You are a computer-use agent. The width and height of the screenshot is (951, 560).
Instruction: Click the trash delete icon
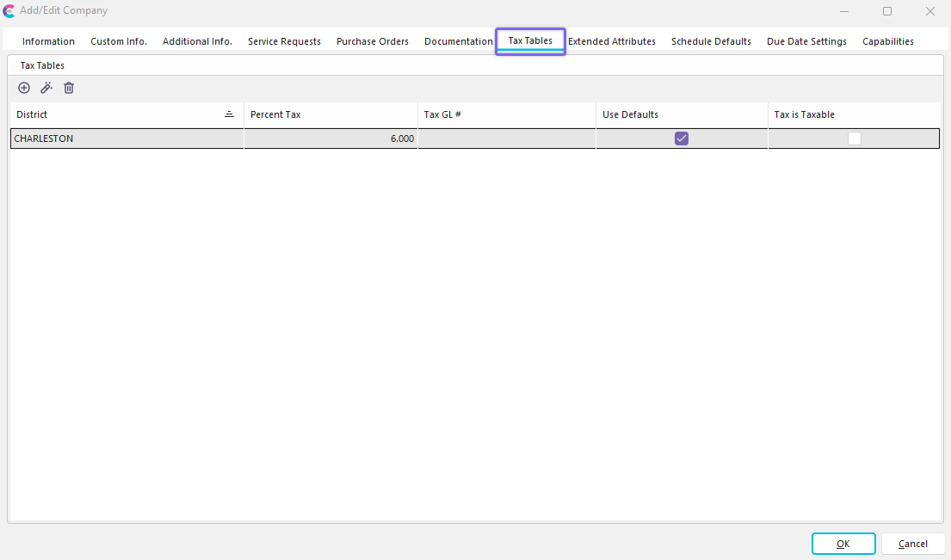pos(69,88)
